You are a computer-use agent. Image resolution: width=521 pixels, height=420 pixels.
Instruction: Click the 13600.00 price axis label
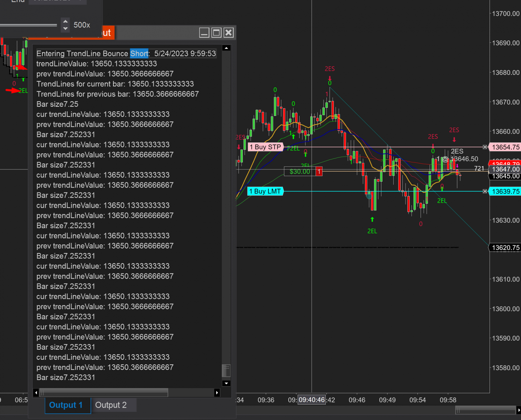(506, 309)
